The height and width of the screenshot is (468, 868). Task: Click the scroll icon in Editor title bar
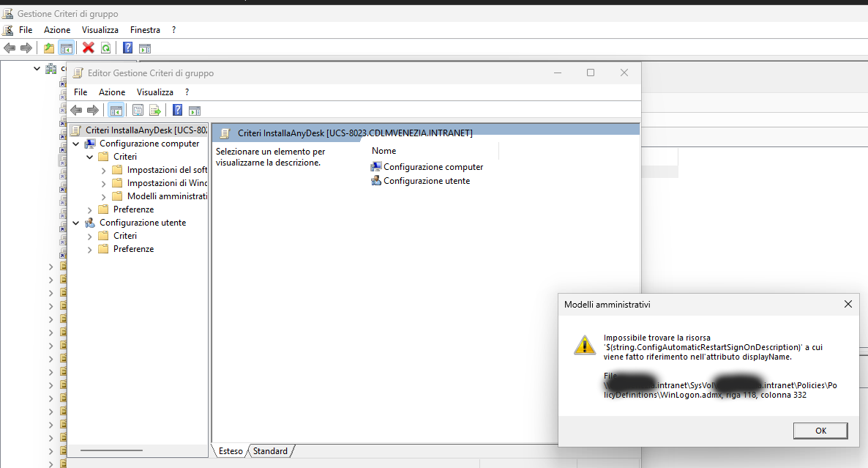click(78, 73)
